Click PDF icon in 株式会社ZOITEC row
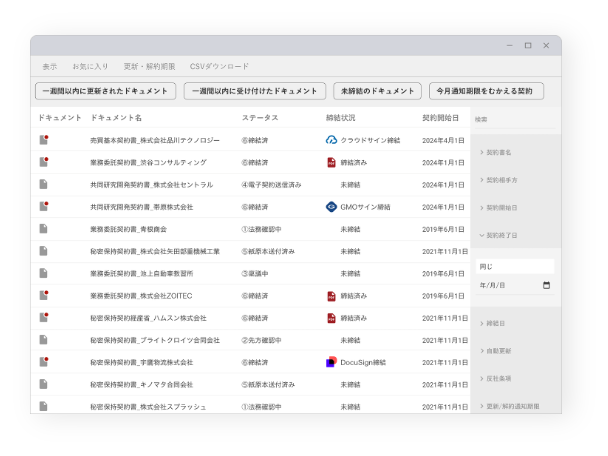The image size is (608, 456). coord(332,296)
